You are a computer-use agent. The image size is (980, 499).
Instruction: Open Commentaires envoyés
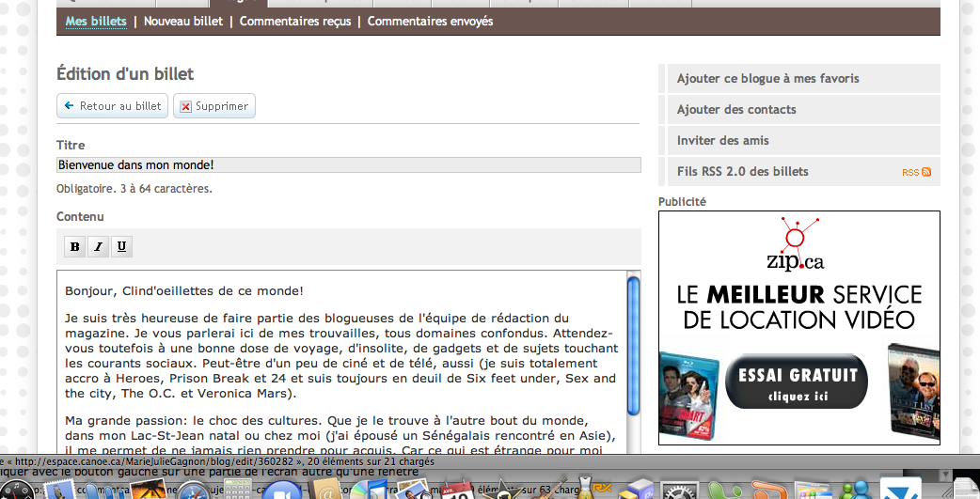(430, 22)
